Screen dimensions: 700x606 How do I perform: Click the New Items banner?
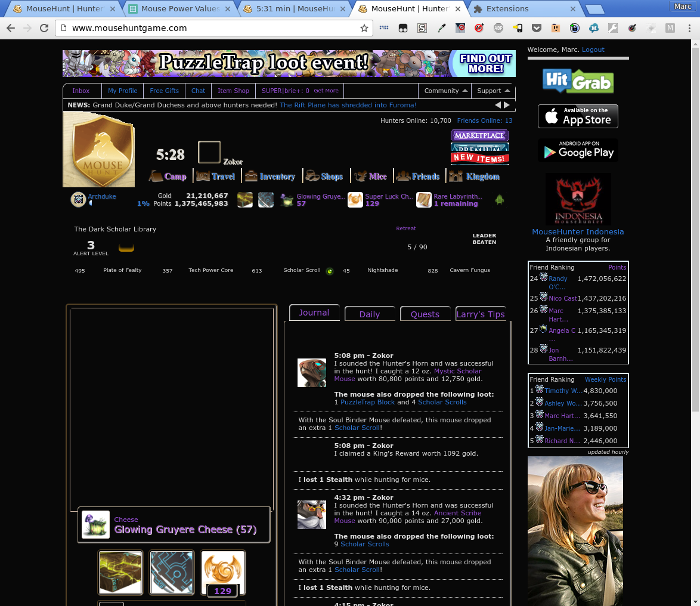(480, 157)
